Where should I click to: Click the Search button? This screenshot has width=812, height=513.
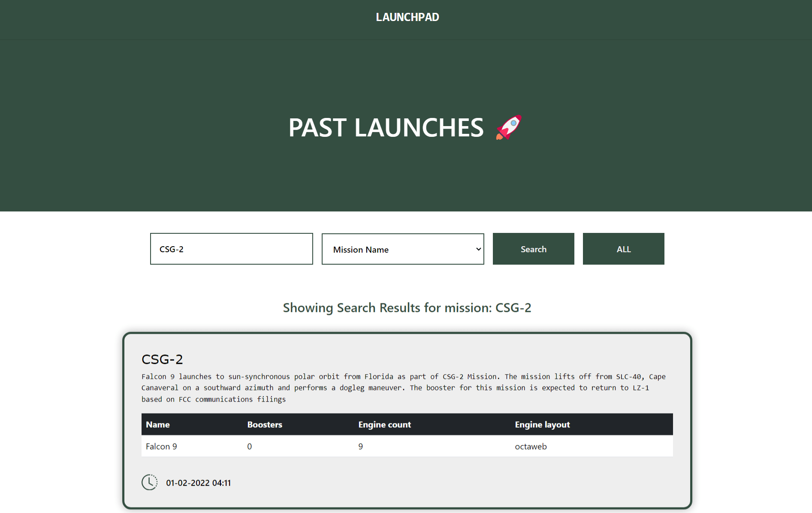(x=533, y=249)
